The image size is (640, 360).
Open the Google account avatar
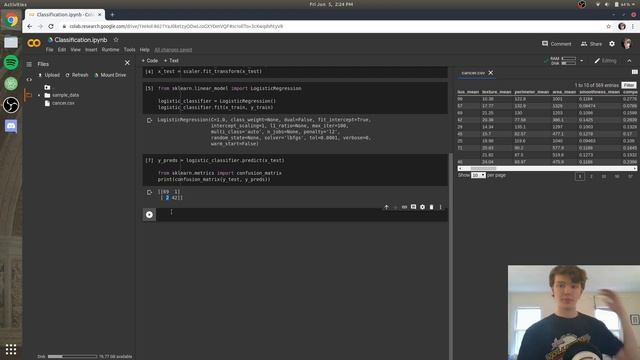point(627,44)
